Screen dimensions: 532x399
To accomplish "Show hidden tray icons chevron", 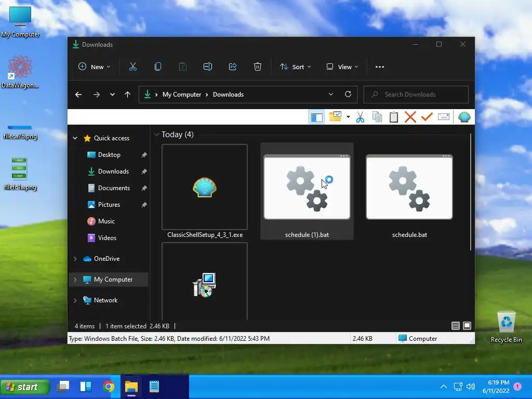I will point(444,387).
